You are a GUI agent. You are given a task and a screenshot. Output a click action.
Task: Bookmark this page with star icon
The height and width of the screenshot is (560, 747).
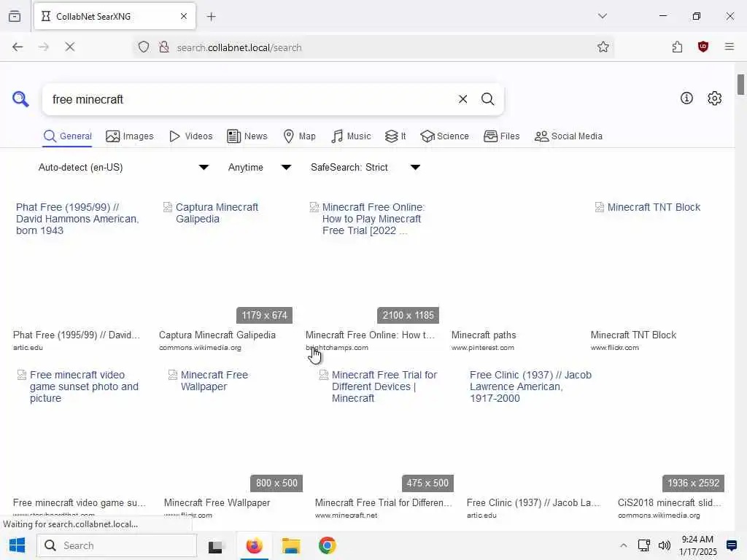[x=603, y=47]
